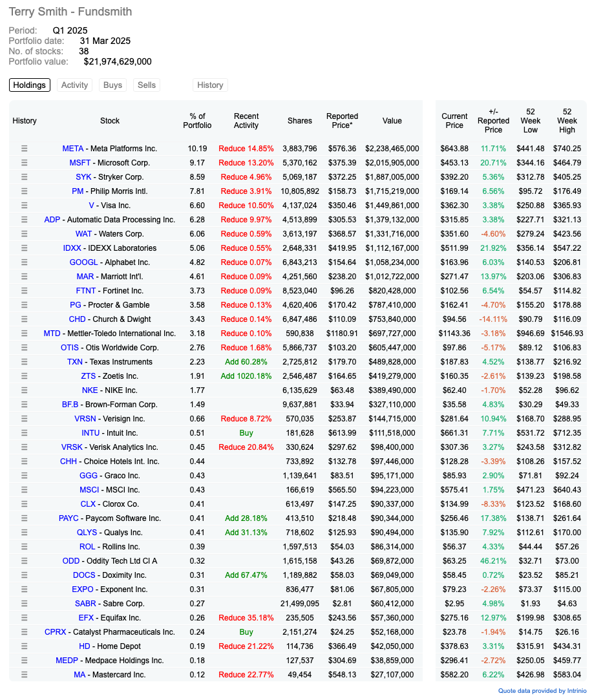Open history icon for BF.B row
The height and width of the screenshot is (700, 592).
coord(24,405)
